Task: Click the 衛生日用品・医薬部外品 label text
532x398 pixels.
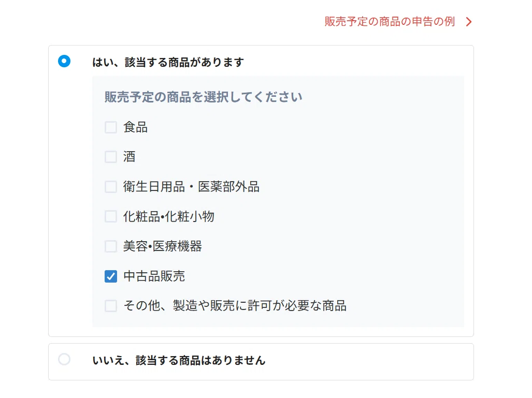Action: (191, 187)
